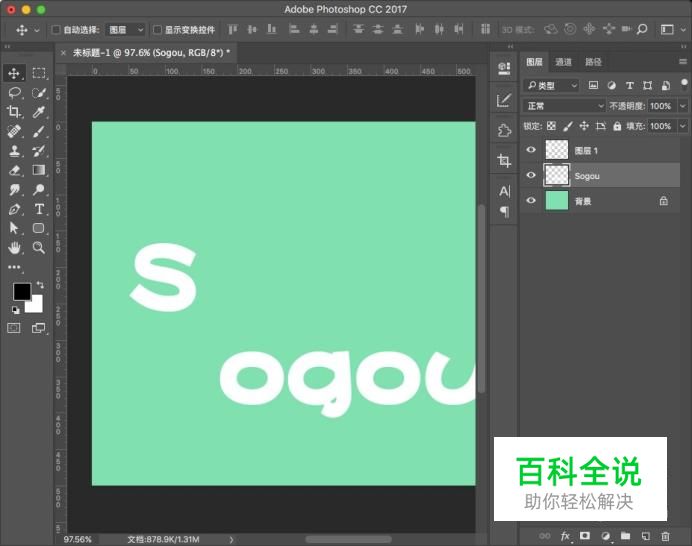Select the Move tool in the toolbox

coord(14,73)
